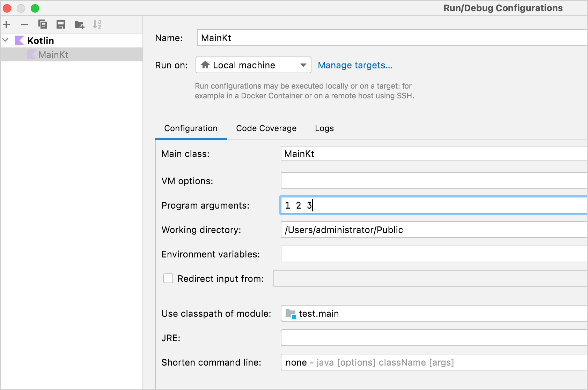The width and height of the screenshot is (588, 390).
Task: Enable the Redirect input from checkbox
Action: [x=168, y=278]
